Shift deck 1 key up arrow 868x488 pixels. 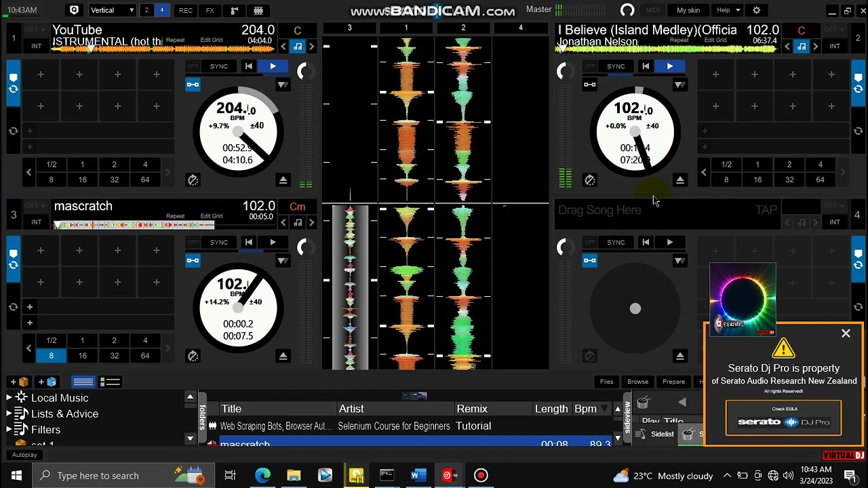pos(311,46)
